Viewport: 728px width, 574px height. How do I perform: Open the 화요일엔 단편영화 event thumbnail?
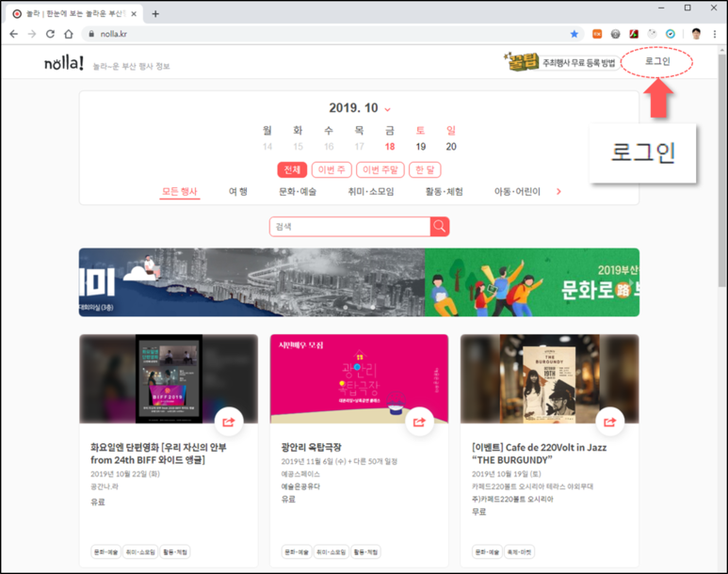tap(169, 378)
